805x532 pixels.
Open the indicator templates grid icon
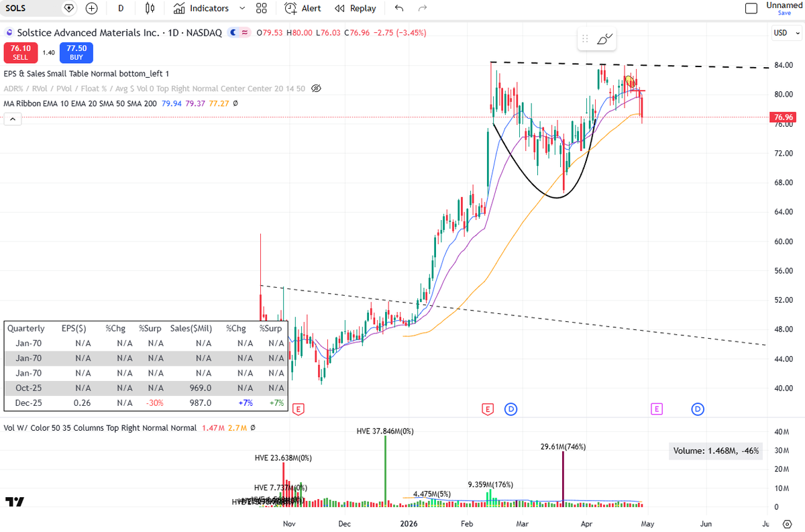coord(261,8)
